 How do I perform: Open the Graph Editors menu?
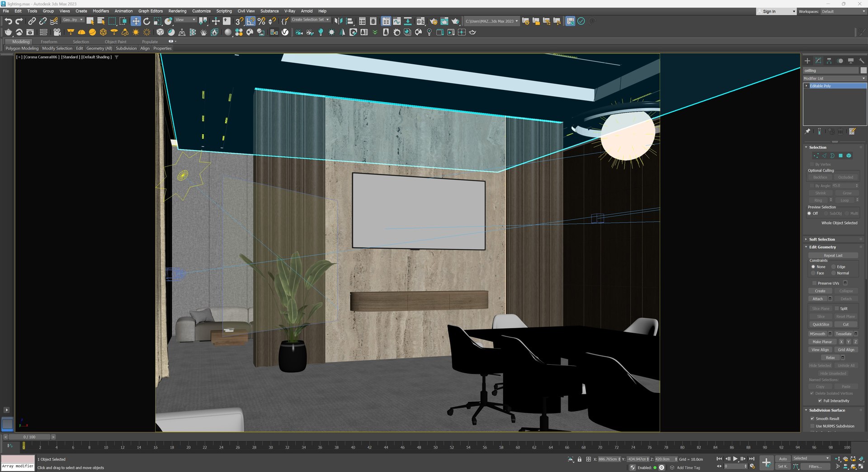point(151,11)
